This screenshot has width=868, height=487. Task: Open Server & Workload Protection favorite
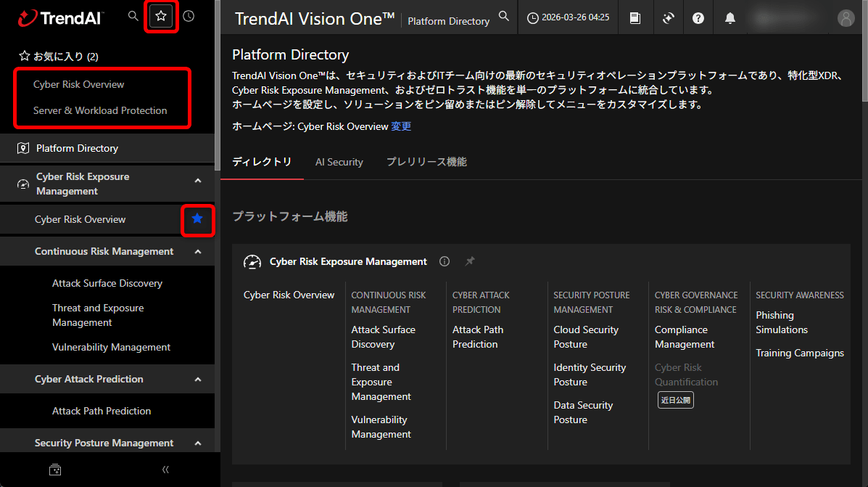100,110
